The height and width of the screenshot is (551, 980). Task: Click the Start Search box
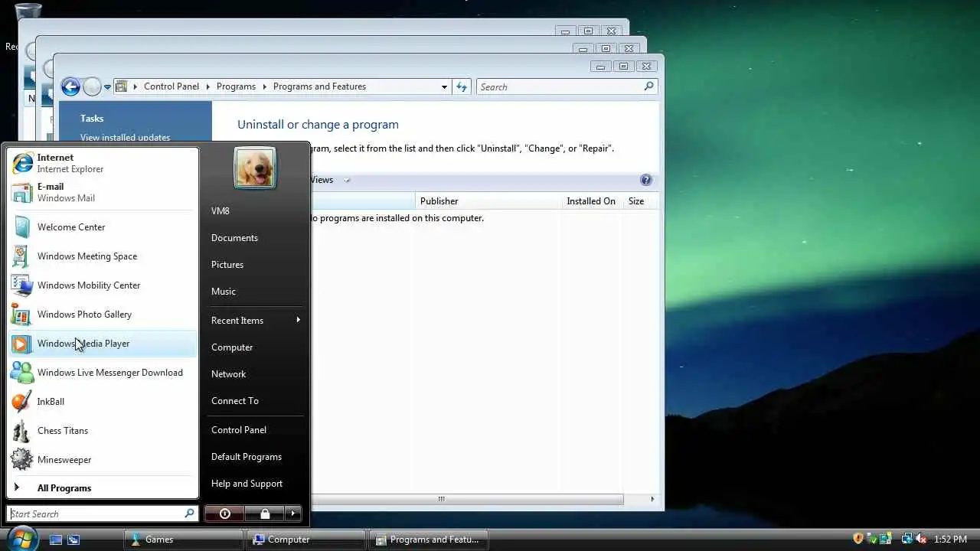pos(103,514)
